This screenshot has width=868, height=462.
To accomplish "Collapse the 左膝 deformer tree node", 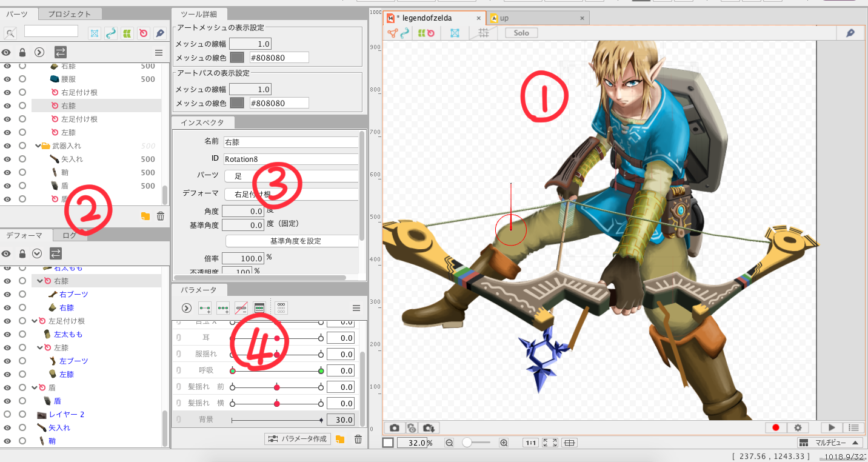I will (x=40, y=347).
